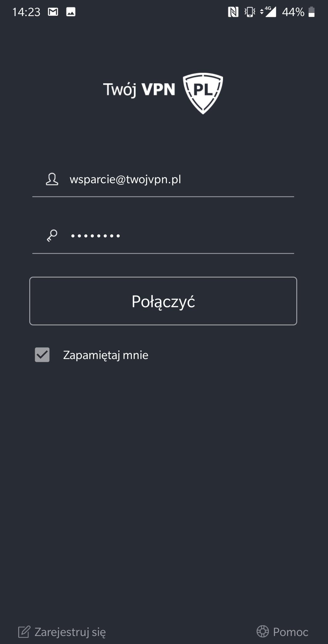Tap the vibrate mode status icon

pos(250,12)
